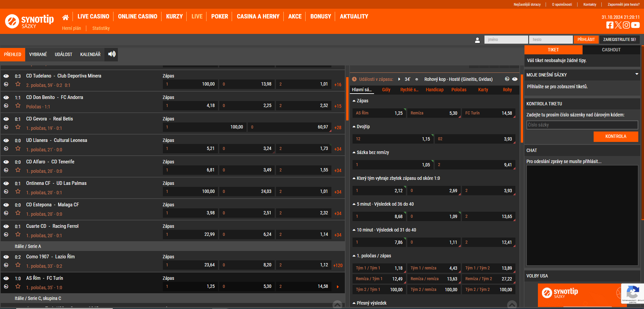644x309 pixels.
Task: Switch to the VYBRANÉ tab
Action: 38,54
